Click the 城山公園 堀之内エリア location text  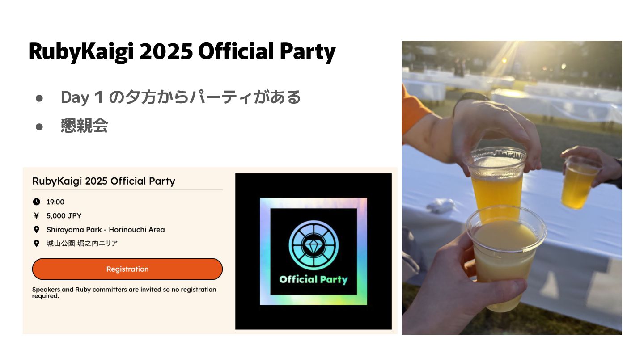(x=82, y=244)
